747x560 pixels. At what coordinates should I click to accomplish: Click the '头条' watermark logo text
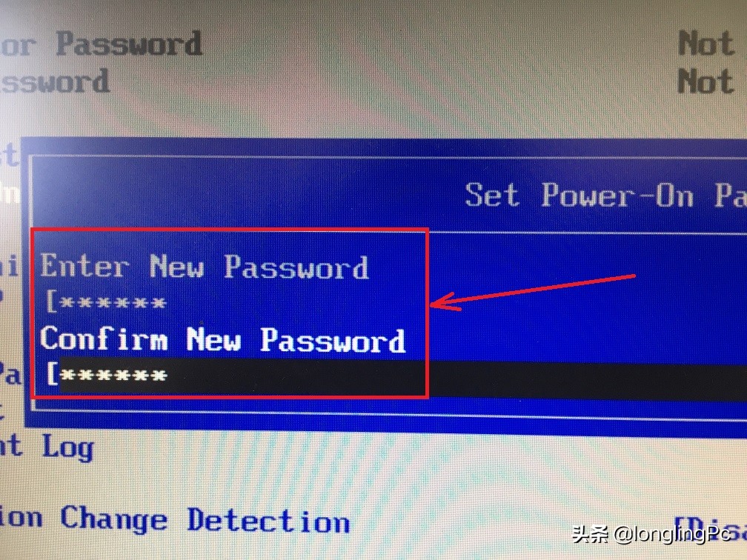coord(591,533)
